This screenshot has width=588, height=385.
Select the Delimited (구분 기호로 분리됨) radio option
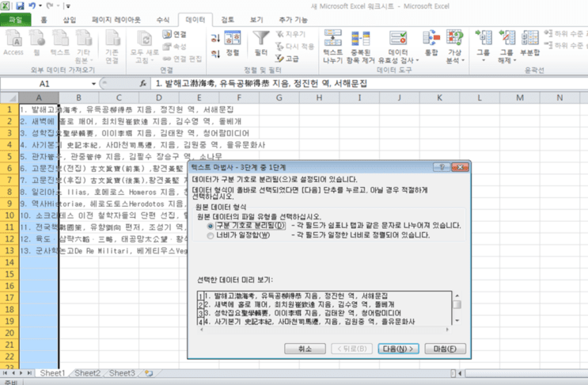pyautogui.click(x=211, y=226)
